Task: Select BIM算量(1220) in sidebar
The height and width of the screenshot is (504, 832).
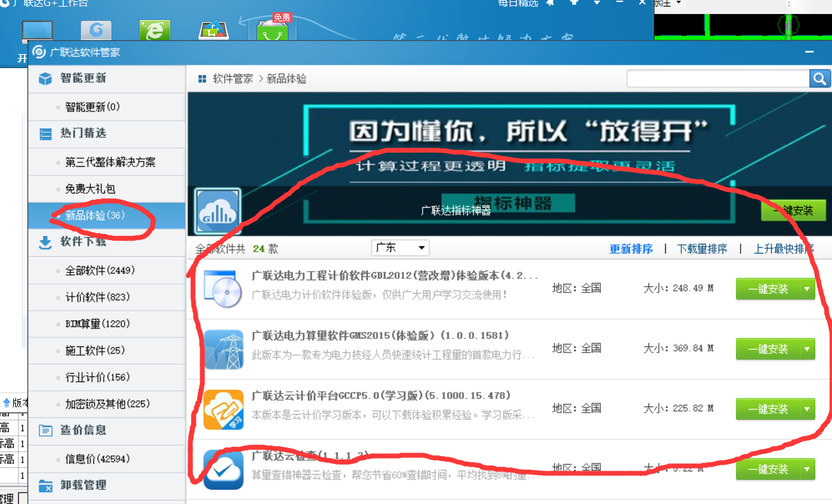Action: tap(107, 324)
